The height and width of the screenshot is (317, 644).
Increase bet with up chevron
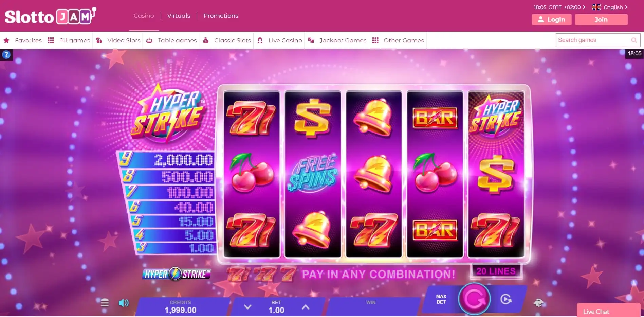pyautogui.click(x=306, y=307)
